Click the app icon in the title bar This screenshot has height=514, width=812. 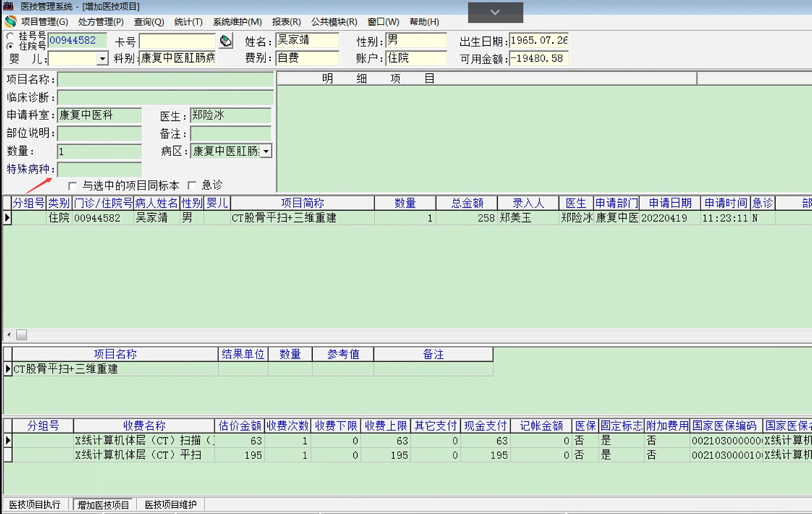9,6
